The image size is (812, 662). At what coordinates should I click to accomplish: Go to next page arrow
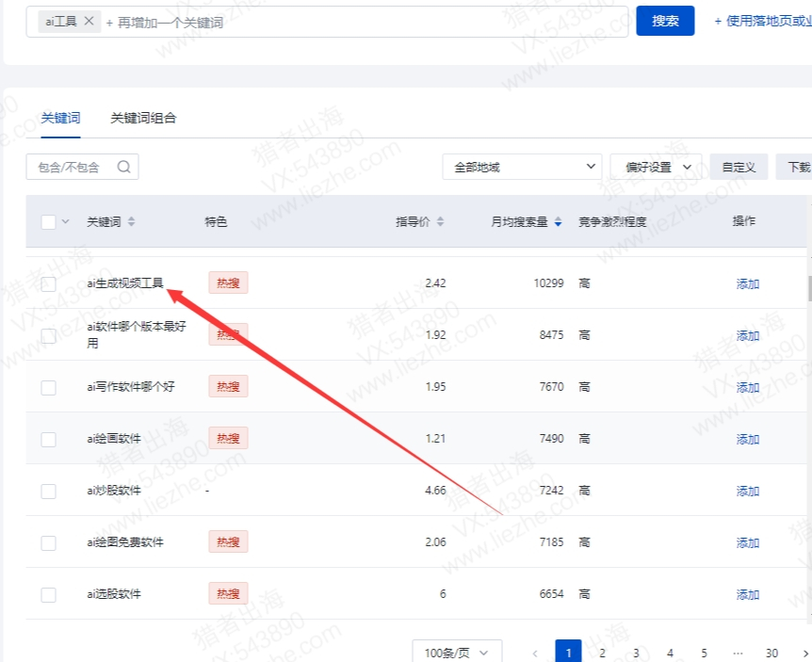pyautogui.click(x=805, y=654)
